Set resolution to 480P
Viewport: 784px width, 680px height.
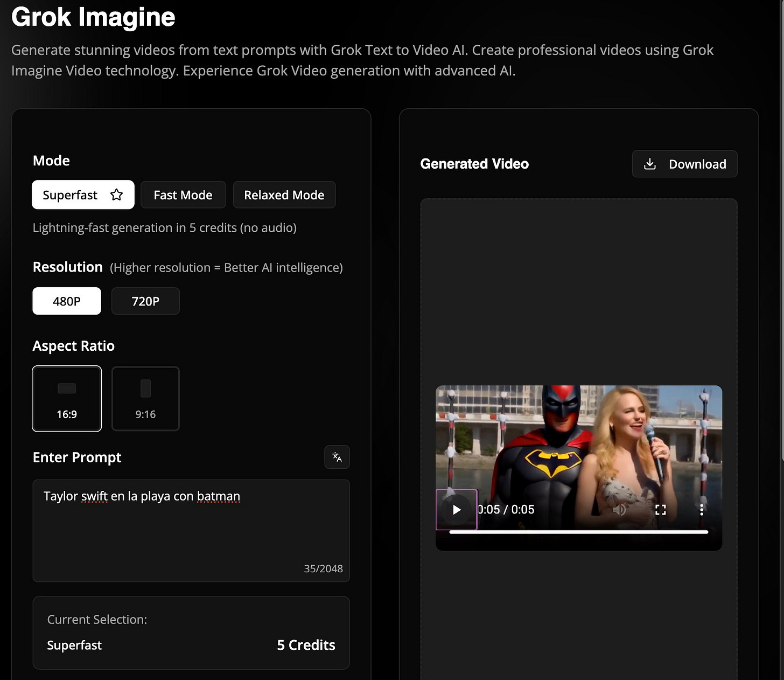[x=67, y=301]
